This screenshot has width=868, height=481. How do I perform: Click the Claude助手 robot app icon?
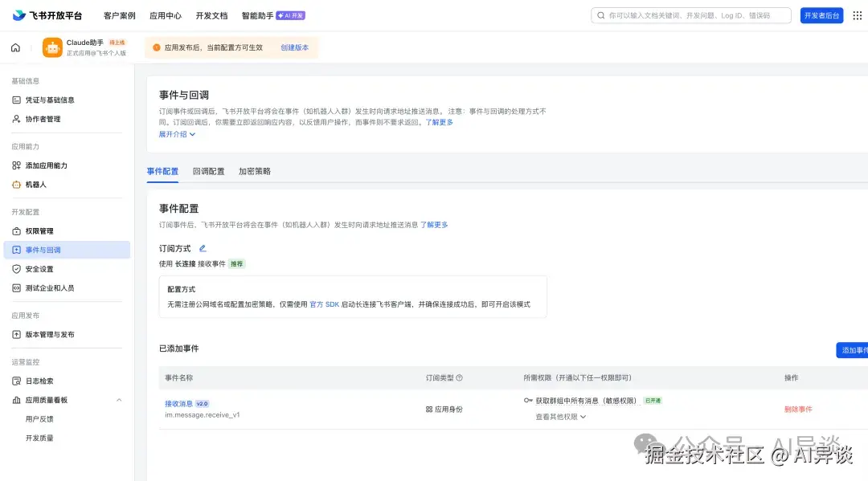52,47
